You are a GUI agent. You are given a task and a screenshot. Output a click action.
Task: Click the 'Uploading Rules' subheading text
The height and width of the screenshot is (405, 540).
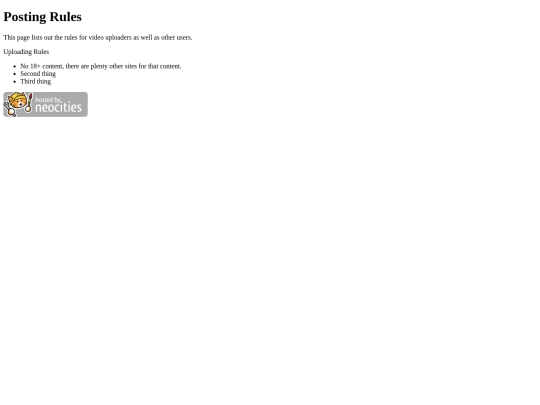point(26,52)
